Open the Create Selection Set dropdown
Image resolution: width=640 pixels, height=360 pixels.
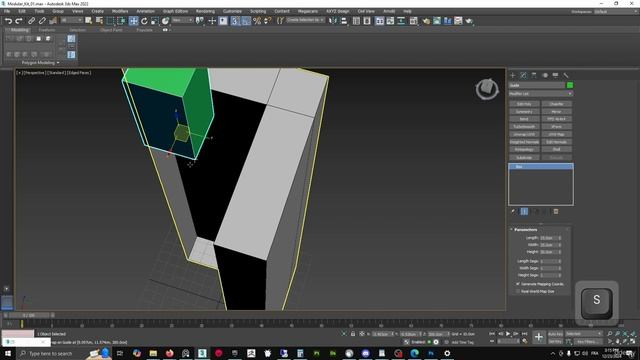tap(305, 20)
